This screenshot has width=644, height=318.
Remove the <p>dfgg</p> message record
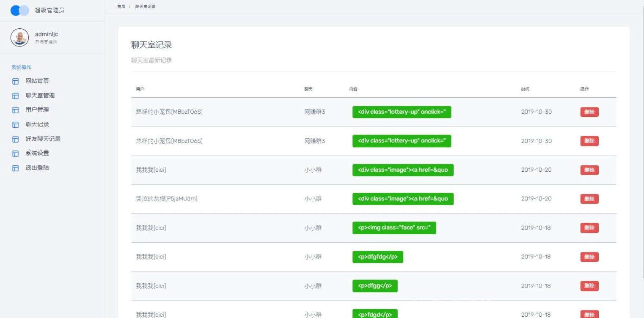pyautogui.click(x=589, y=286)
